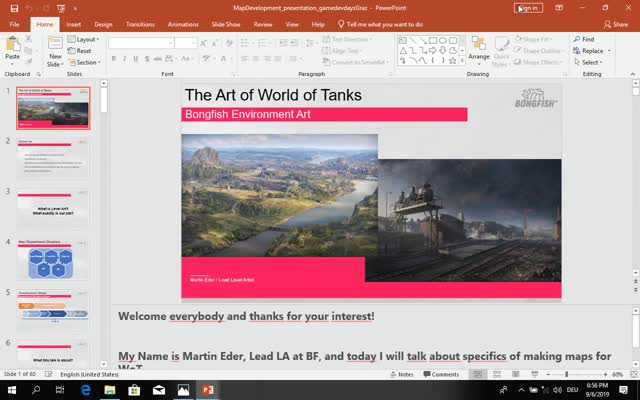Click Find in Editing group
Viewport: 640px width, 400px height.
[x=584, y=39]
